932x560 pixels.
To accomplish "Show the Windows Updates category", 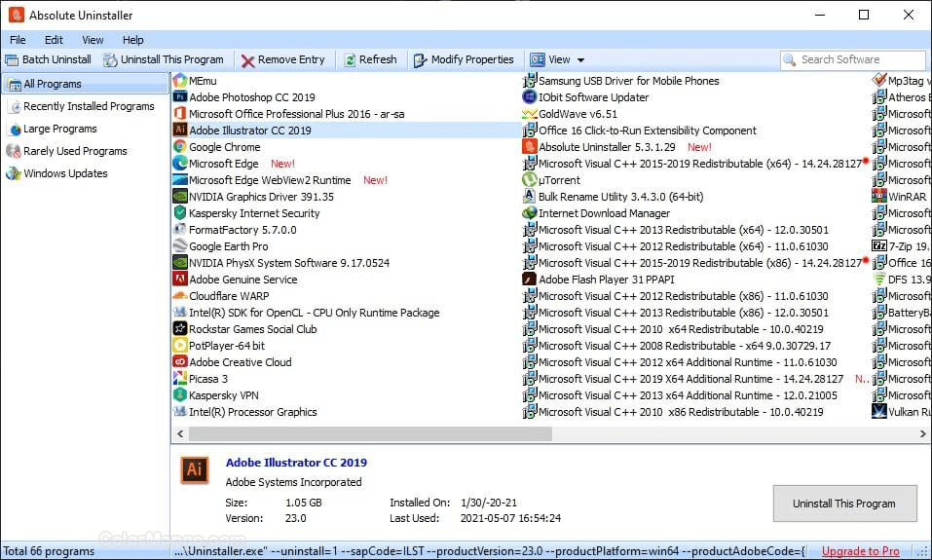I will pyautogui.click(x=65, y=173).
